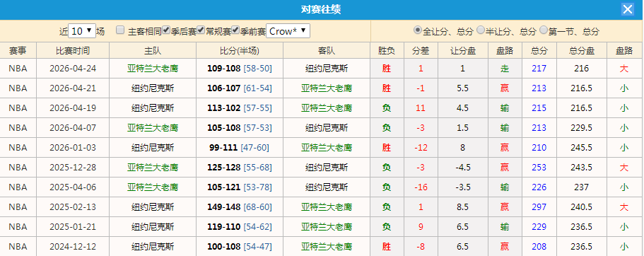Click the handicap value -4.5
The image size is (644, 256).
click(463, 167)
